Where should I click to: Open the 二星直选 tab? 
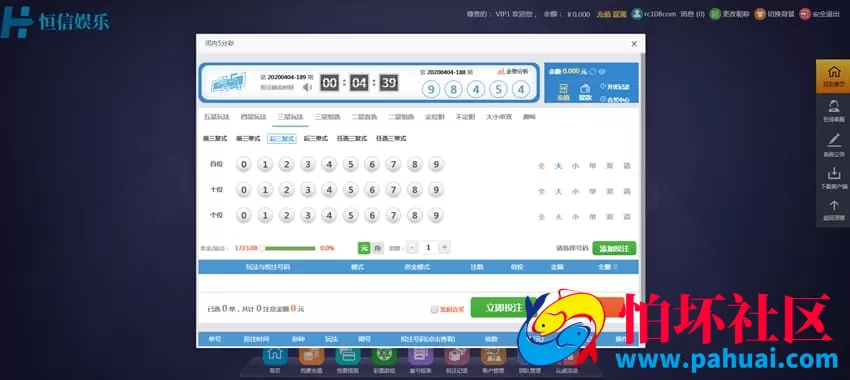click(364, 117)
